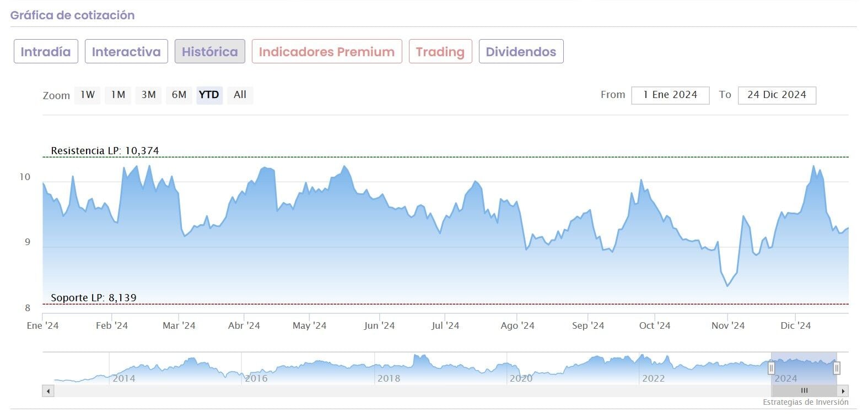
Task: Edit the From date field
Action: 670,95
